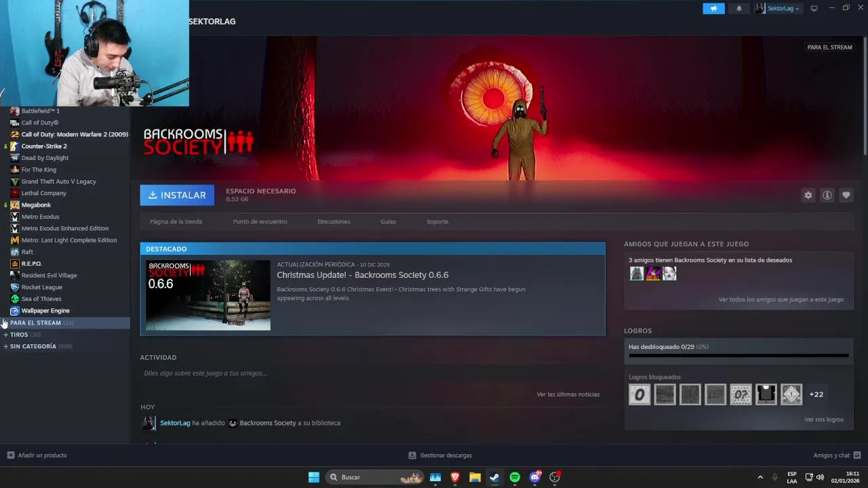
Task: Open the Windows Start menu
Action: 314,477
